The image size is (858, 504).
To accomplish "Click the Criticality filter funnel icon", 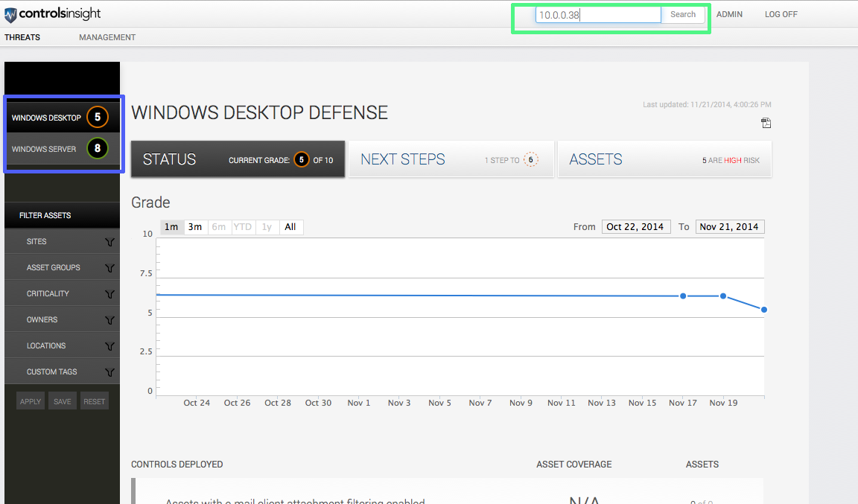I will [109, 294].
